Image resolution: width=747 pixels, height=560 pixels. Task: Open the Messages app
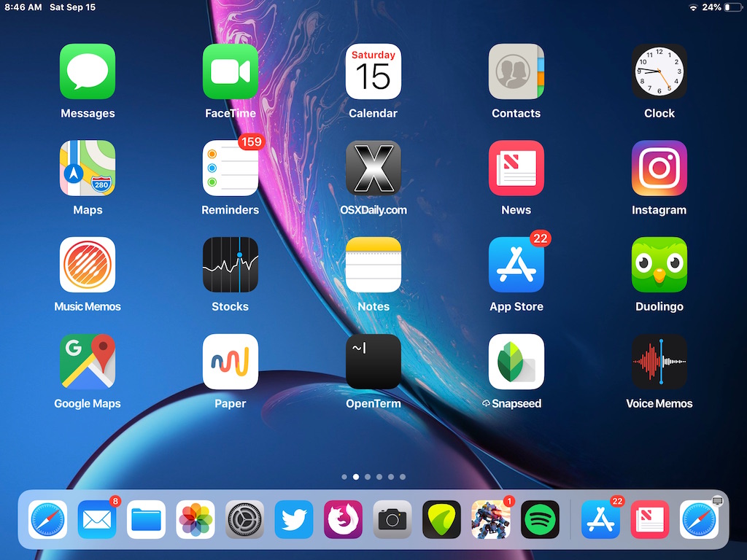(x=88, y=71)
